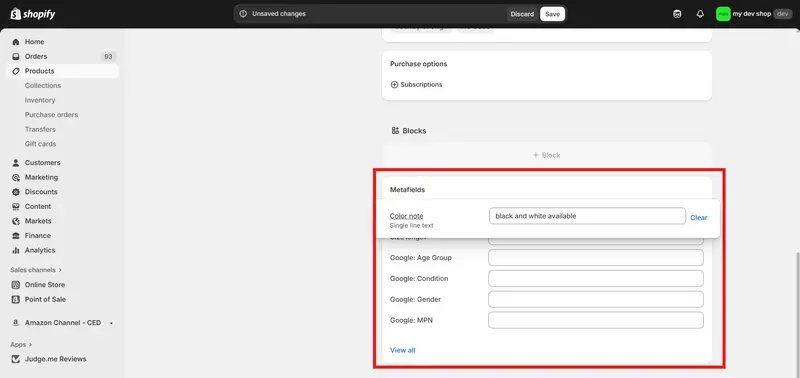Click the Orders inbox icon
The height and width of the screenshot is (378, 800).
tap(16, 57)
